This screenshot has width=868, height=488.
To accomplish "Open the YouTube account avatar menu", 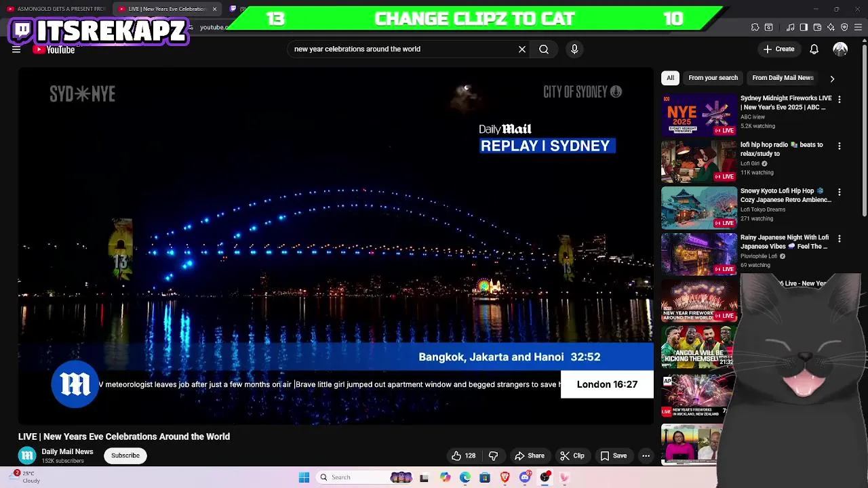I will (840, 49).
